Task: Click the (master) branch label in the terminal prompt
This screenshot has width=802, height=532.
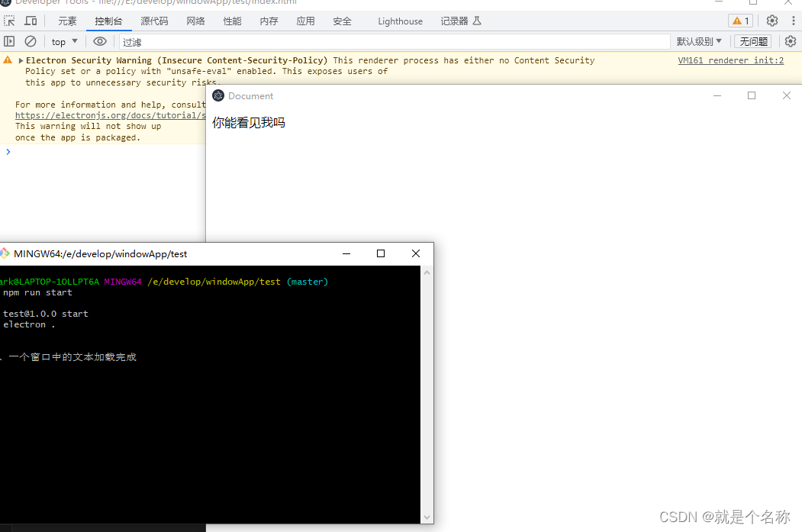Action: tap(308, 282)
